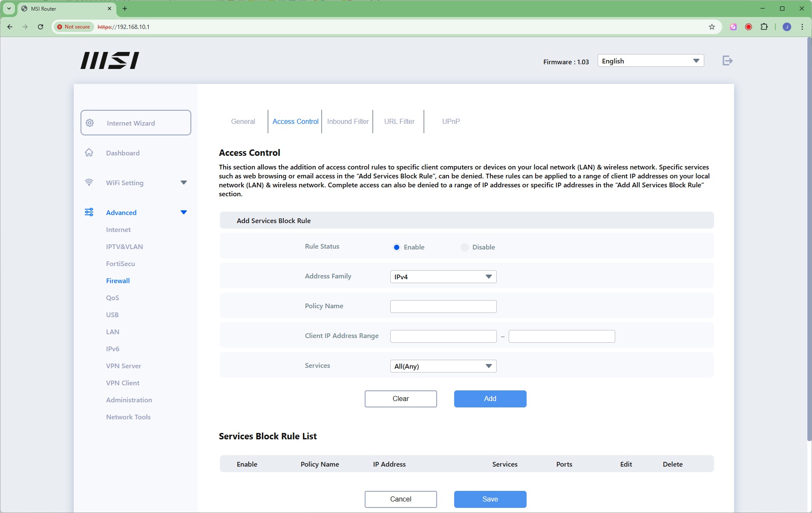
Task: Click the Client IP range end field
Action: 561,336
